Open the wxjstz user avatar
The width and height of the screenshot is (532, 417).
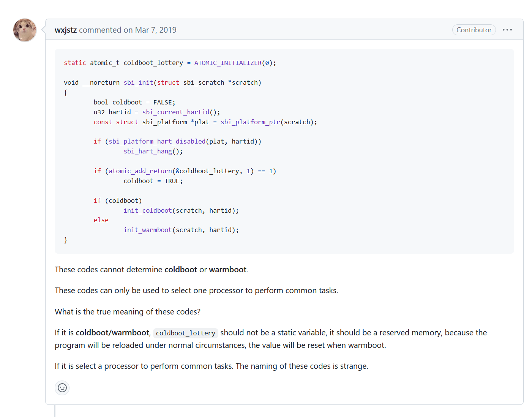coord(25,30)
